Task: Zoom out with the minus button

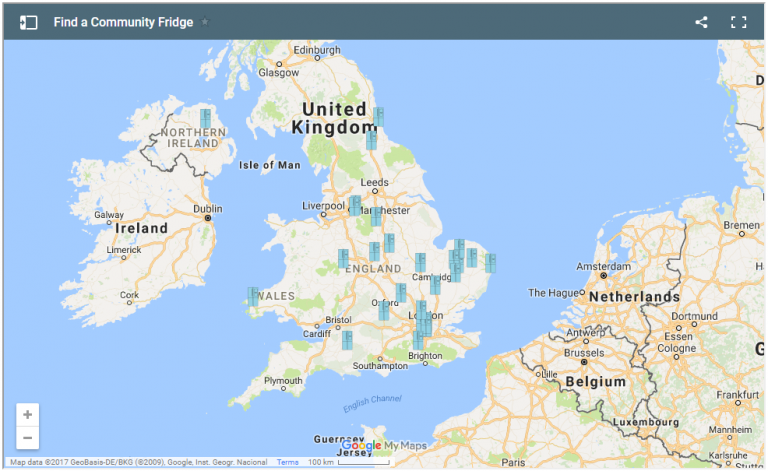Action: [27, 438]
